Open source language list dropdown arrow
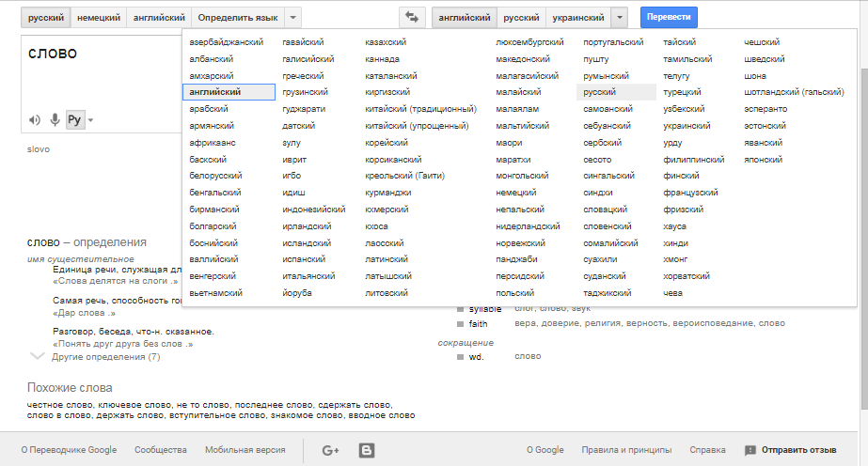The image size is (868, 466). [292, 18]
